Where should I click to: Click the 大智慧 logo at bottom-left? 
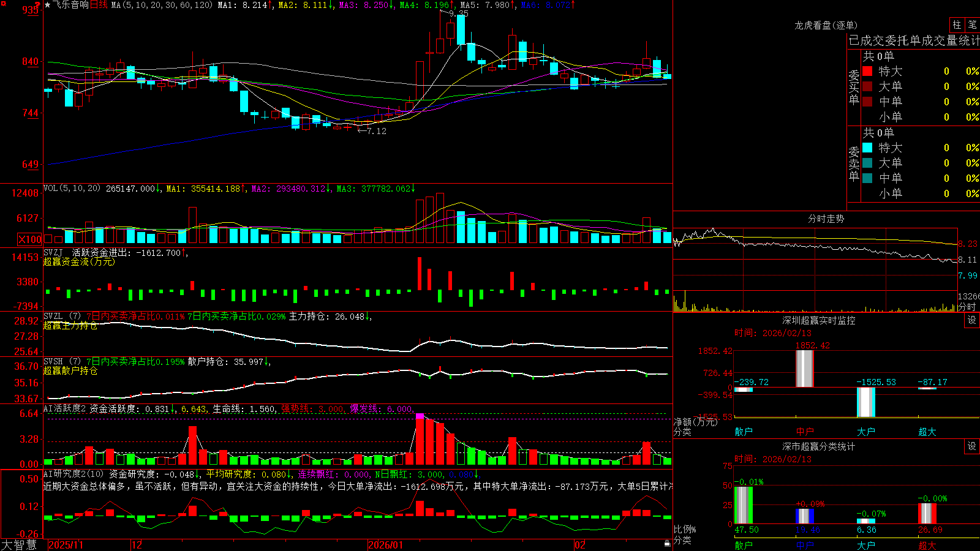(x=19, y=545)
